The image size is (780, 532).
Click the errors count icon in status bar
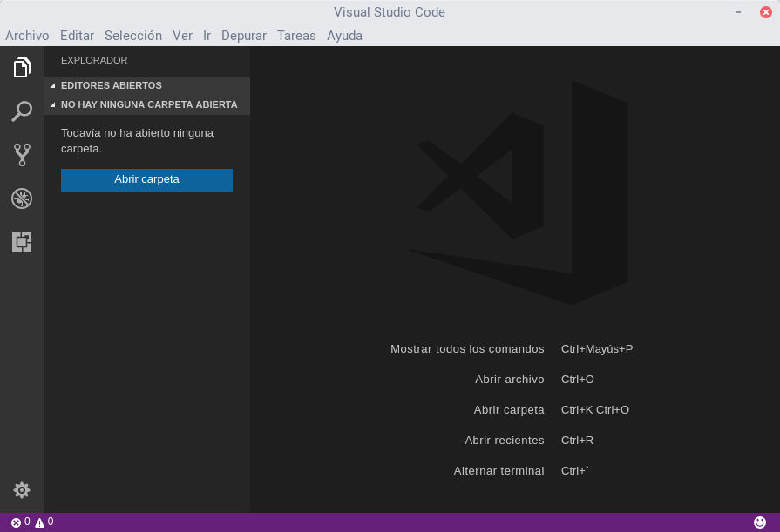click(x=16, y=522)
